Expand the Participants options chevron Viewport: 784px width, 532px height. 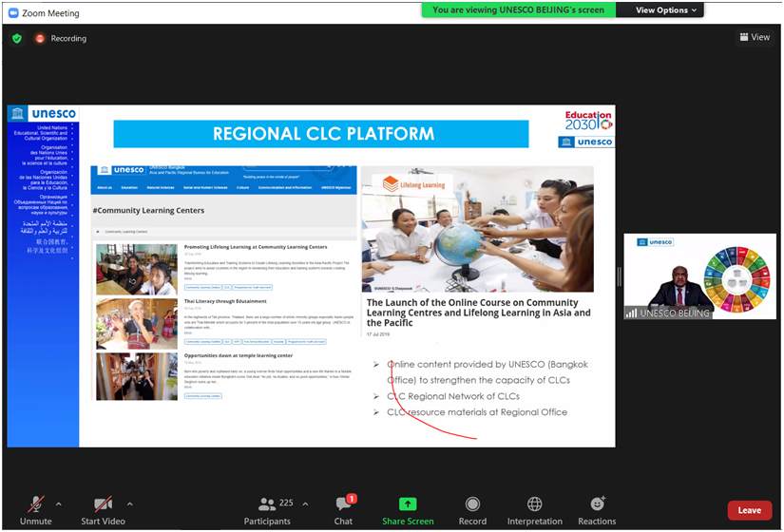(x=305, y=504)
